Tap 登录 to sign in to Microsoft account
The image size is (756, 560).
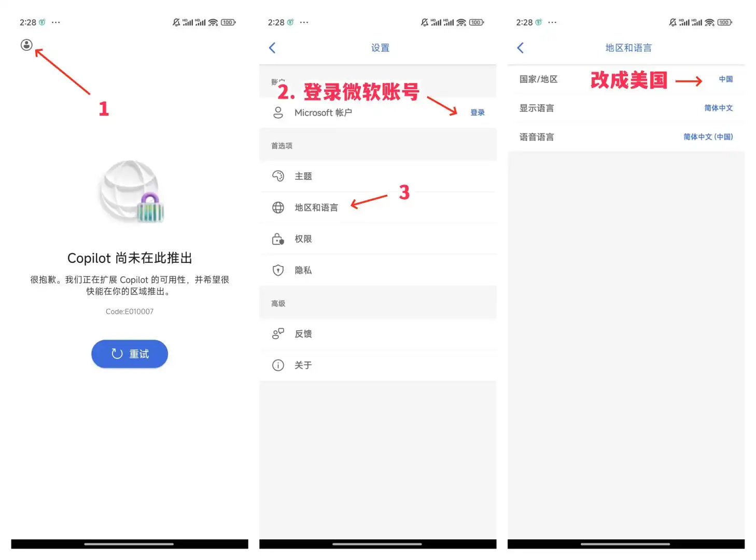click(478, 113)
